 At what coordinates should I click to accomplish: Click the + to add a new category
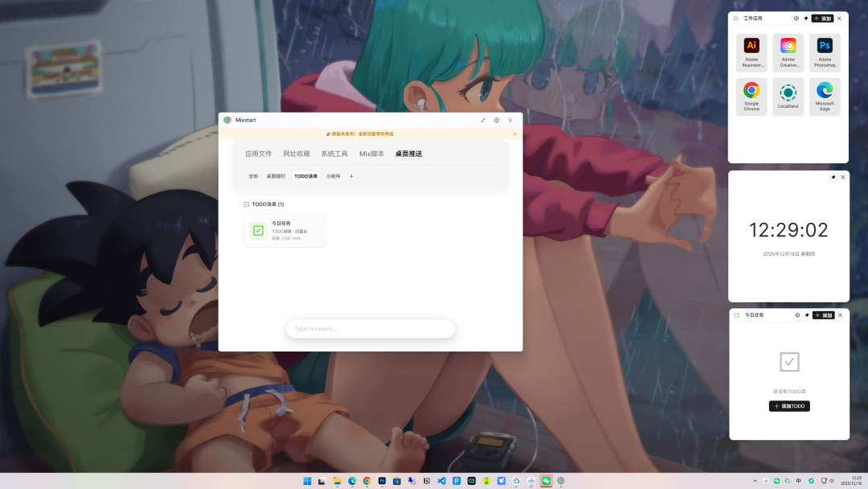click(x=352, y=175)
